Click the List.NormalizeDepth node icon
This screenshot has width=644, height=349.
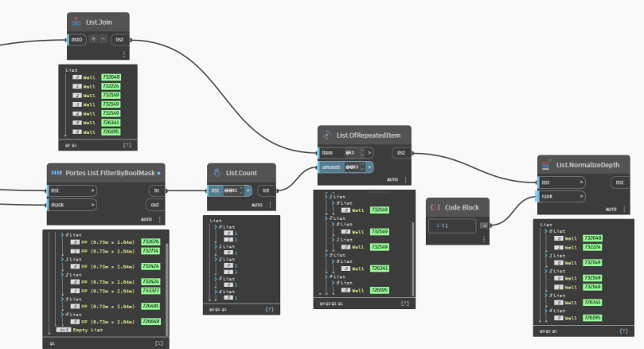pos(547,165)
